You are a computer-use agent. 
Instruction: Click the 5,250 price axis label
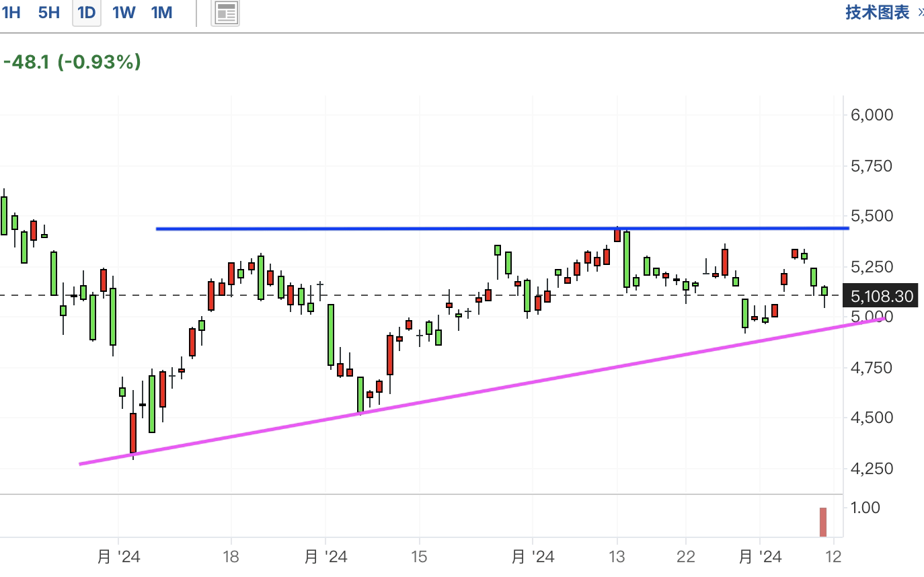click(x=872, y=267)
